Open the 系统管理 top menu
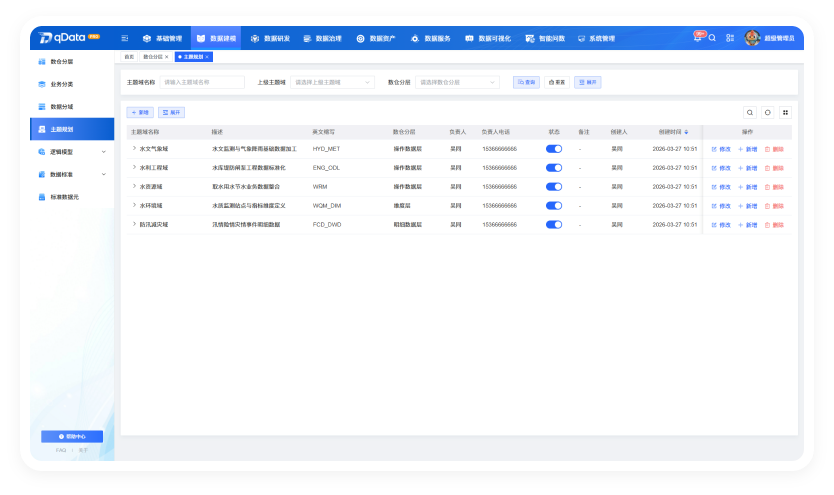834x495 pixels. 596,38
